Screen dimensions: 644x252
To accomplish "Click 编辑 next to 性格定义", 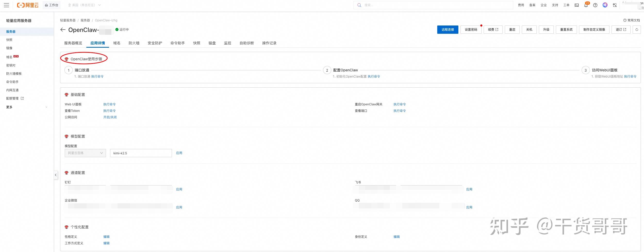I will [106, 237].
